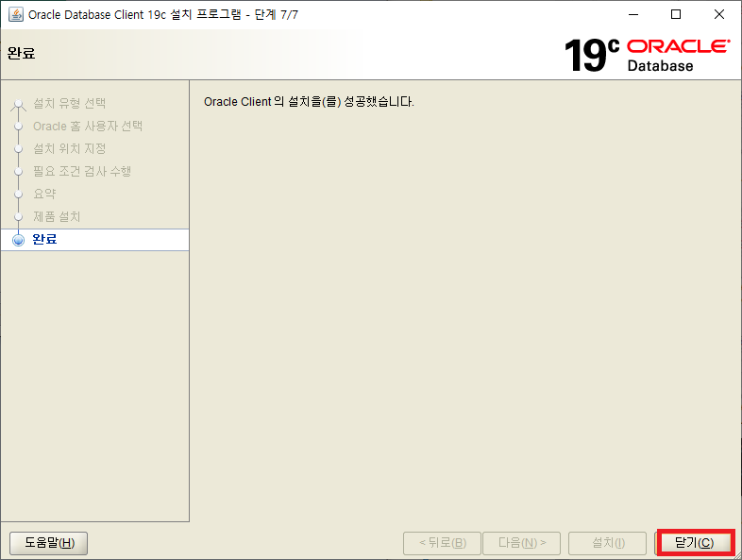Click the installer window title text
The height and width of the screenshot is (560, 742).
coord(162,15)
